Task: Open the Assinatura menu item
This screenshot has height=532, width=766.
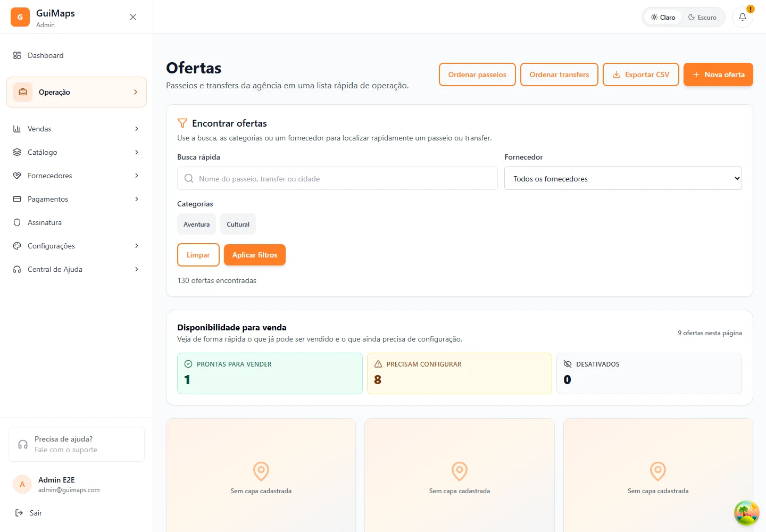Action: coord(77,222)
